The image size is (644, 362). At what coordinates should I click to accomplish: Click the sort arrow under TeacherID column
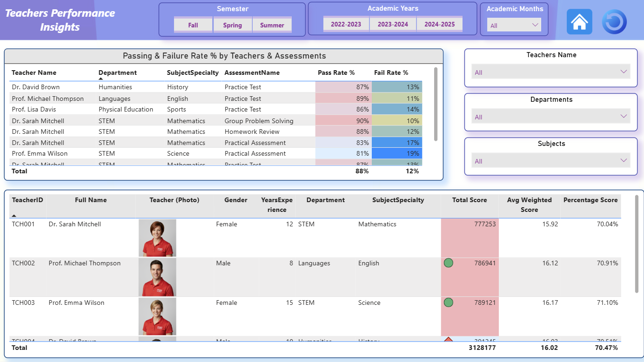tap(14, 216)
